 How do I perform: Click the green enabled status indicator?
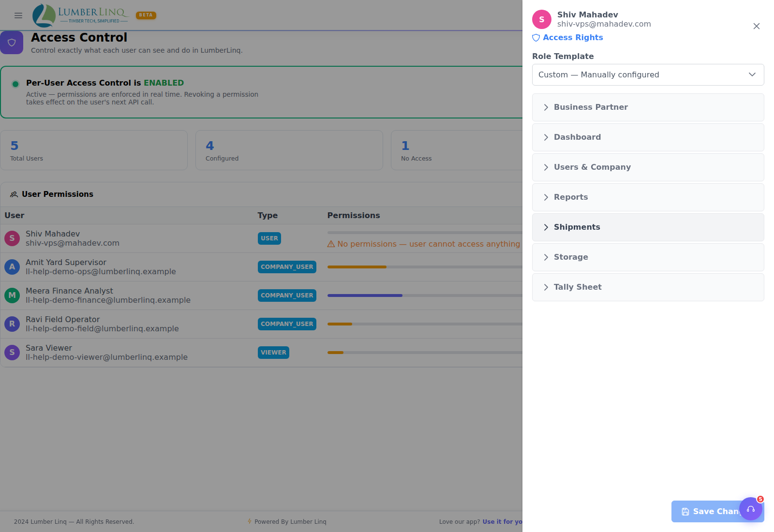[x=15, y=84]
